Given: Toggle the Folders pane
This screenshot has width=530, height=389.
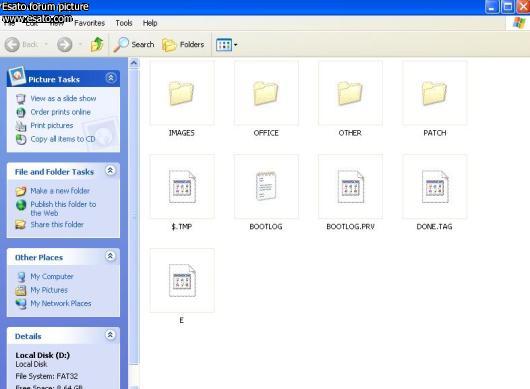Looking at the screenshot, I should [x=184, y=44].
